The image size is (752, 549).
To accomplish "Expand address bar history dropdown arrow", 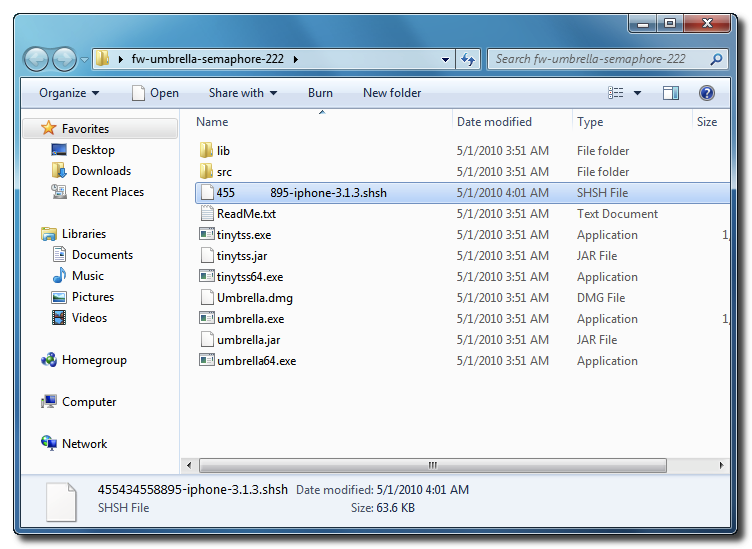I will (446, 60).
